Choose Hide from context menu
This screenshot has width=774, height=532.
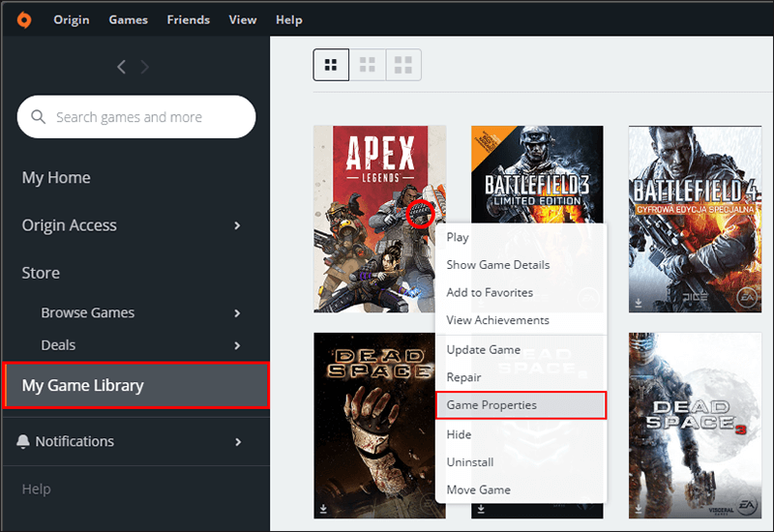pyautogui.click(x=521, y=434)
